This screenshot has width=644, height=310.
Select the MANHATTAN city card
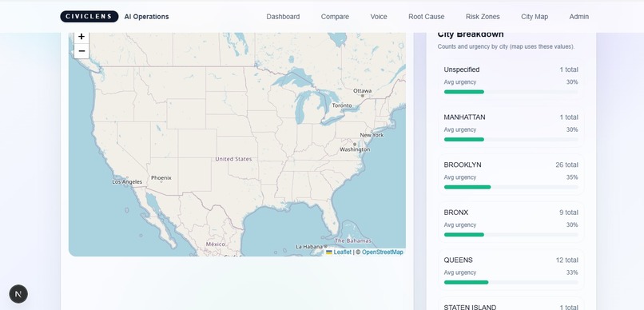(511, 128)
